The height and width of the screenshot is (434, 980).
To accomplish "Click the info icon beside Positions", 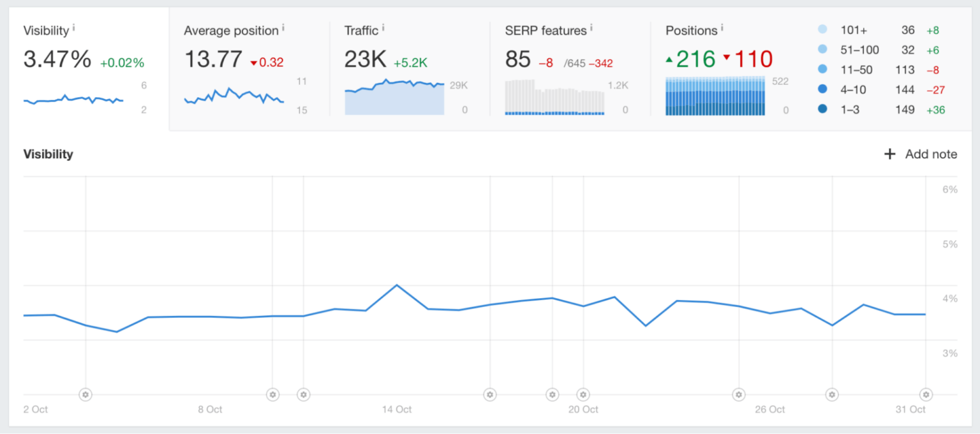I will [x=721, y=26].
